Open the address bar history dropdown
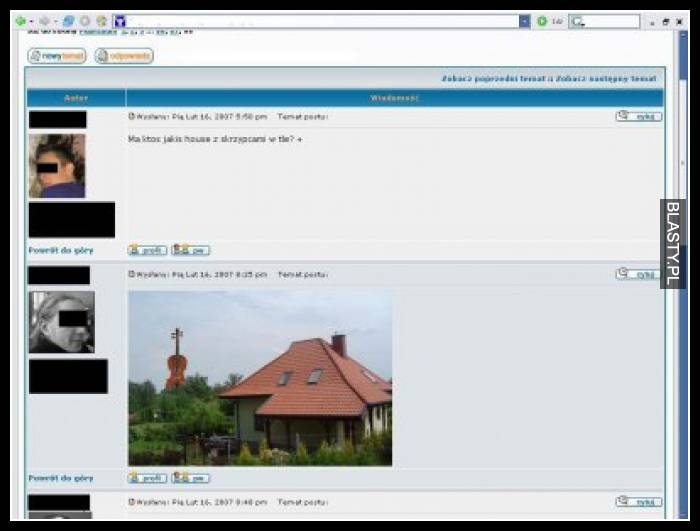Image resolution: width=700 pixels, height=531 pixels. [524, 21]
